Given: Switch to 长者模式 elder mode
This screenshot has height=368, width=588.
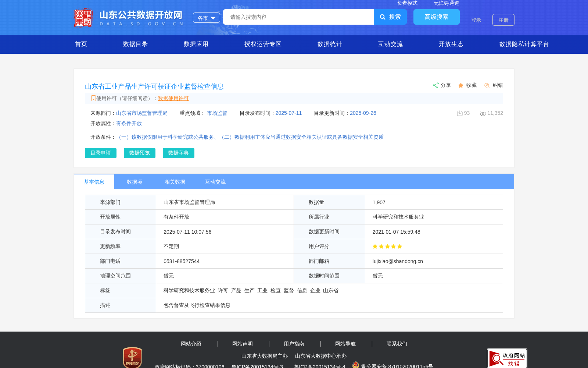Looking at the screenshot, I should [407, 3].
